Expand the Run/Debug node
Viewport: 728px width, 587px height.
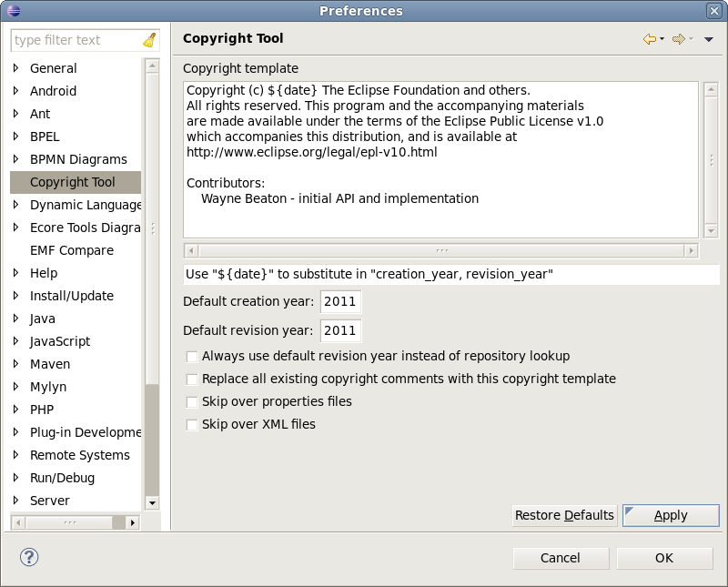15,478
